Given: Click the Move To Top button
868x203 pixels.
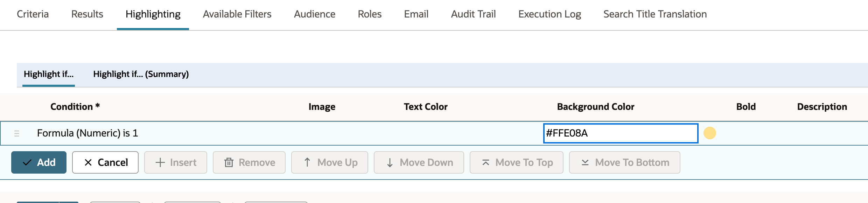Looking at the screenshot, I should tap(517, 162).
